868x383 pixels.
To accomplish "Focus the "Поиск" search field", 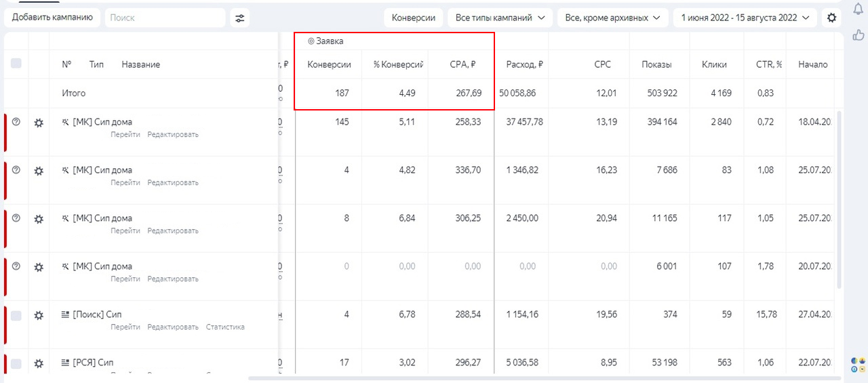I will click(166, 18).
